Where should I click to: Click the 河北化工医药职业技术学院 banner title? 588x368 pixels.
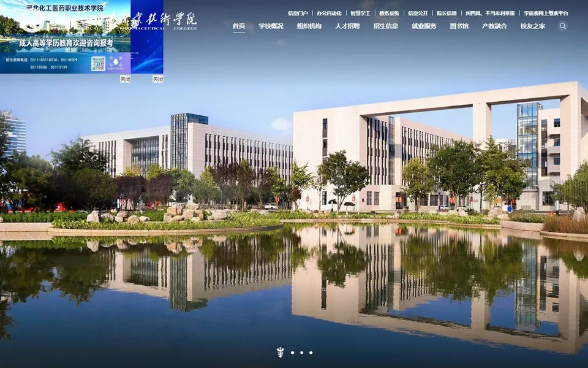pyautogui.click(x=65, y=8)
